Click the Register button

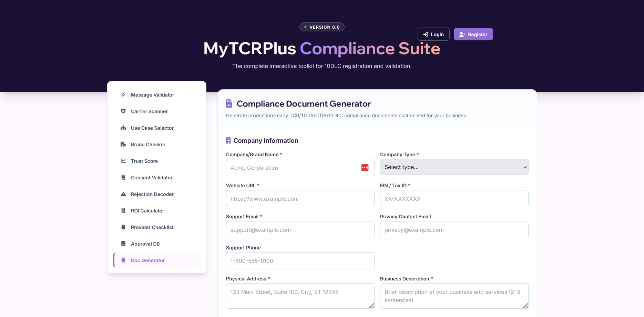coord(473,34)
